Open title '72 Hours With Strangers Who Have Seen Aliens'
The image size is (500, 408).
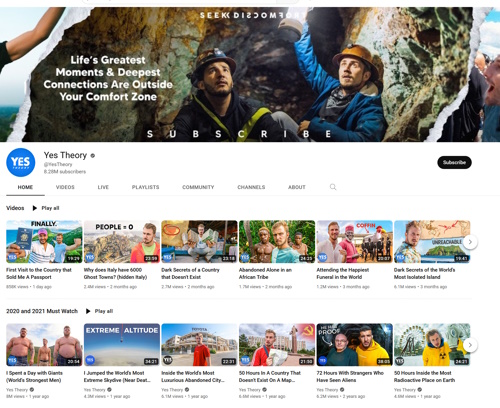point(350,376)
